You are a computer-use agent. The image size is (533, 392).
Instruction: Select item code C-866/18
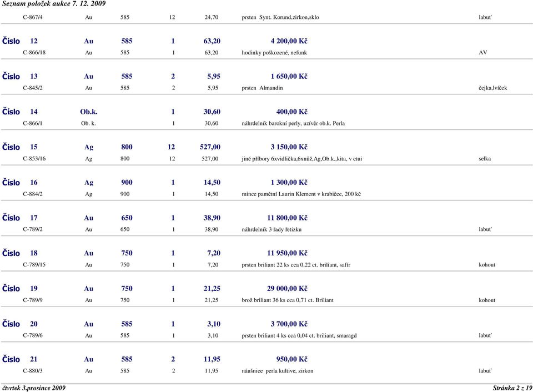tap(34, 53)
